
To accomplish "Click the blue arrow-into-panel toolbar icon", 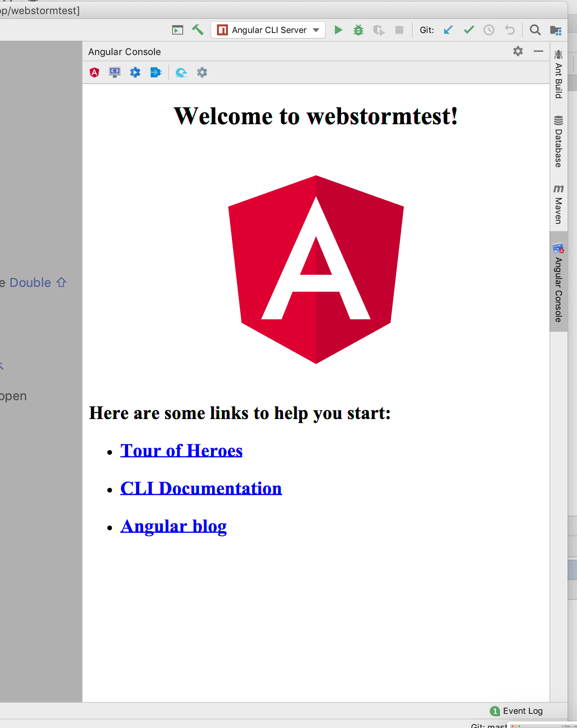I will 156,72.
